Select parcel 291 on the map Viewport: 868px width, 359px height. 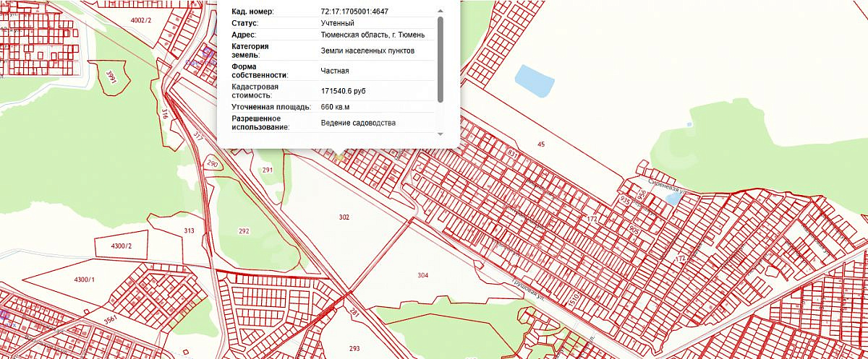point(267,170)
